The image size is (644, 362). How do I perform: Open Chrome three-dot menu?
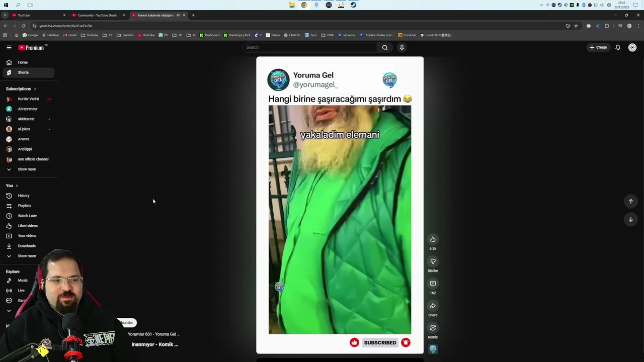tap(638, 26)
